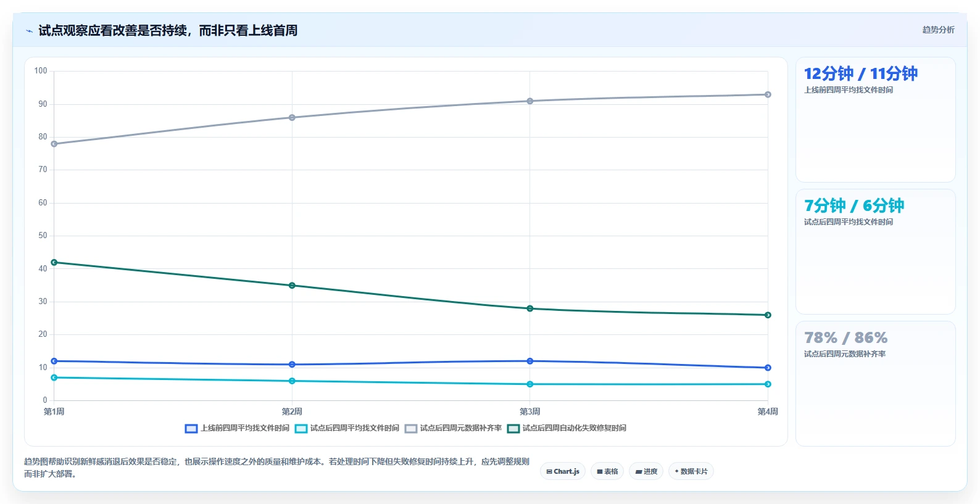980x504 pixels.
Task: Click cyan 试点后找文件 point at 第2周
Action: [292, 381]
